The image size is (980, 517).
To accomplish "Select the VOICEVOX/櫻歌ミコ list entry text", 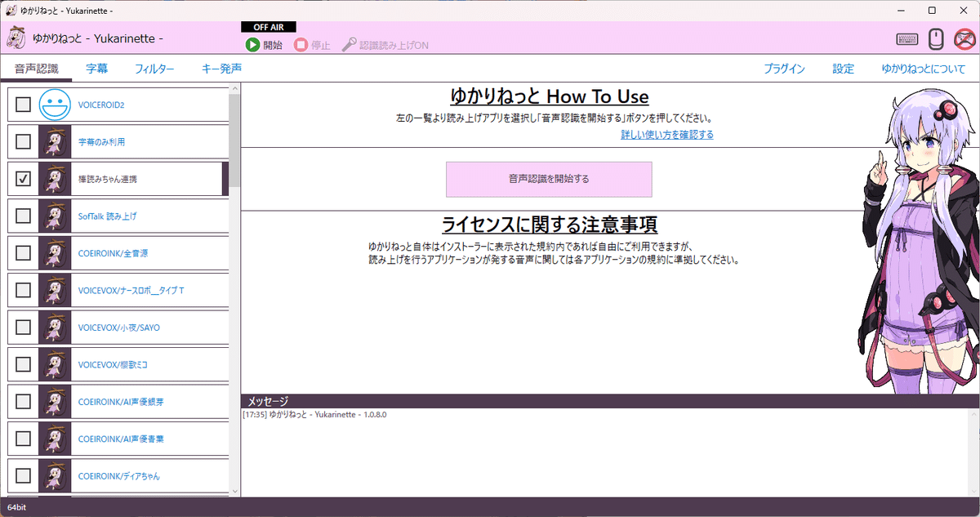I will (113, 365).
